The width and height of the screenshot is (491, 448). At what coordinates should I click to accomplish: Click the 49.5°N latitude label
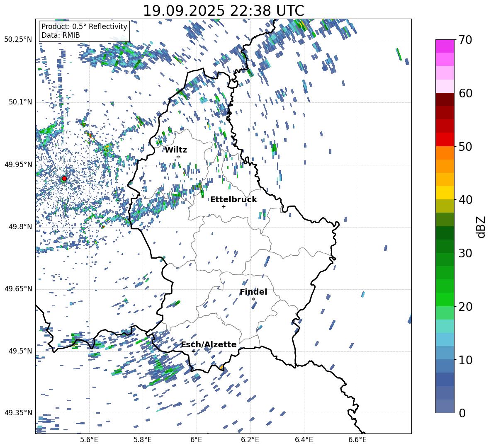click(20, 351)
